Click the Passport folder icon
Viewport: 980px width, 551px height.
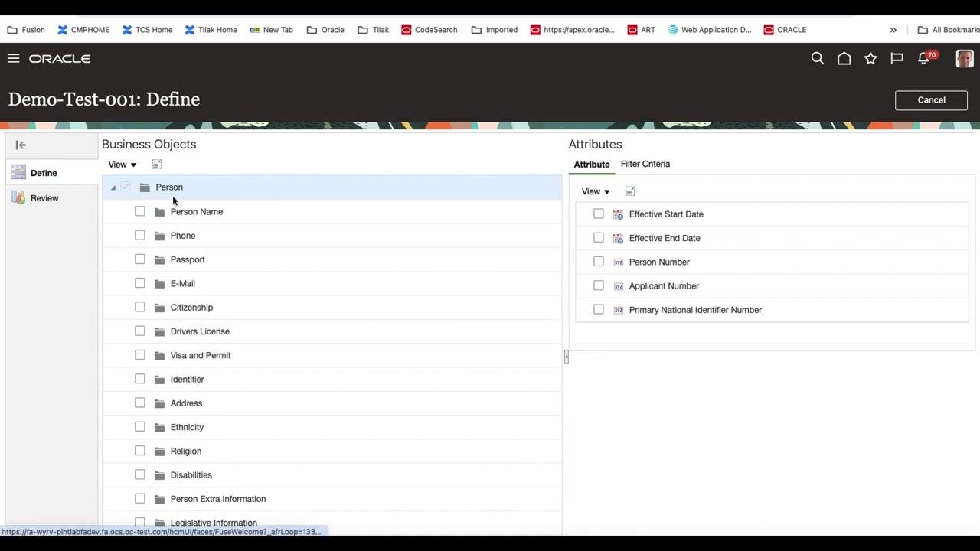pos(159,259)
